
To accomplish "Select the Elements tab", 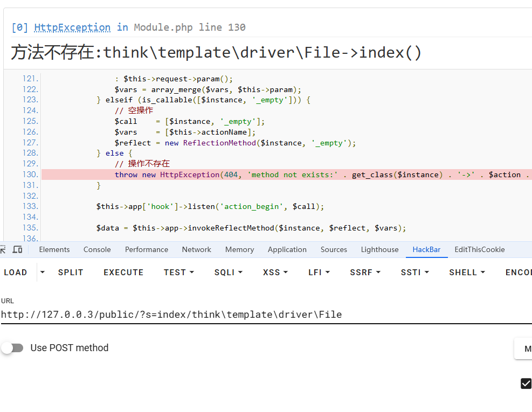I will tap(54, 249).
